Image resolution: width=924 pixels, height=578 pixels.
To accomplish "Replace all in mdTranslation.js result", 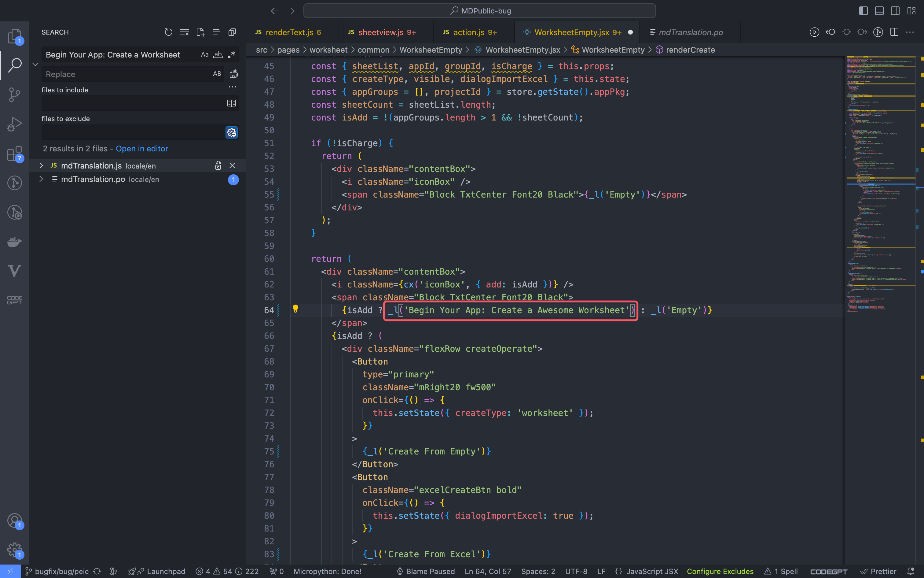I will pos(218,165).
